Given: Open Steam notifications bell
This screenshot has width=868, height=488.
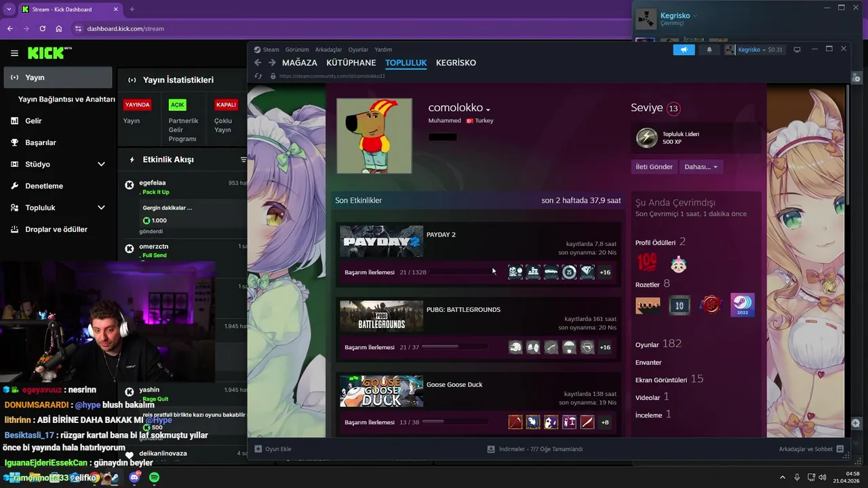Looking at the screenshot, I should point(709,49).
